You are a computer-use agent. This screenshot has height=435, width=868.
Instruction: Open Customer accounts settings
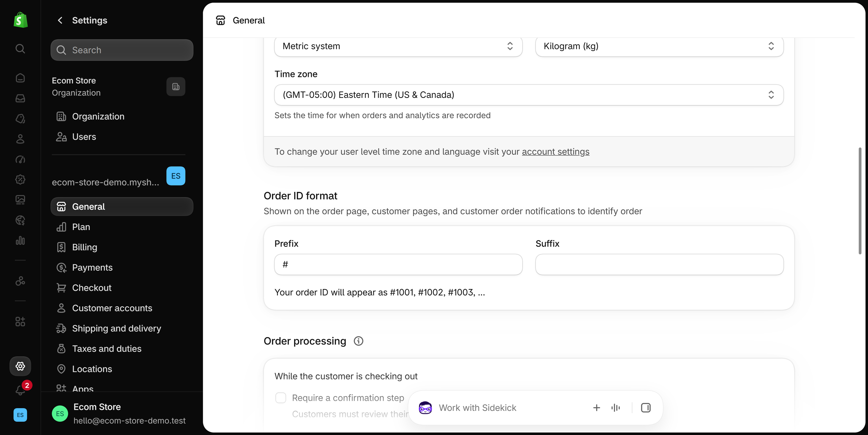coord(122,308)
